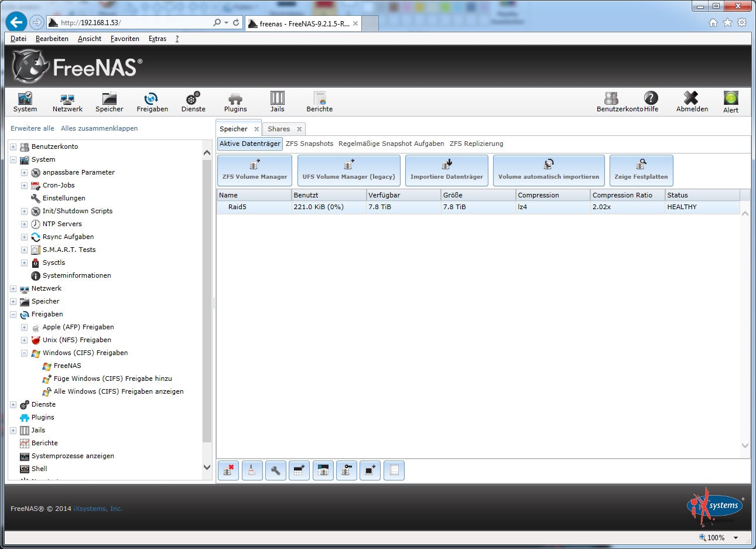Expand the Cron-Jobs tree node
Viewport: 756px width, 549px height.
tap(24, 186)
